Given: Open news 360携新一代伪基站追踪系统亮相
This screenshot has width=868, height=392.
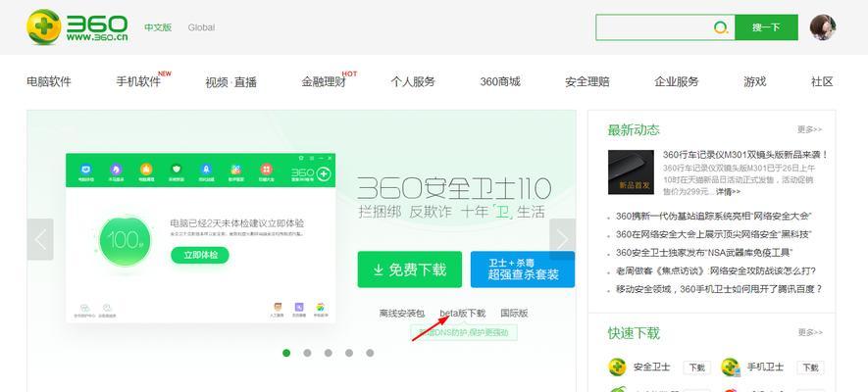Looking at the screenshot, I should [714, 216].
